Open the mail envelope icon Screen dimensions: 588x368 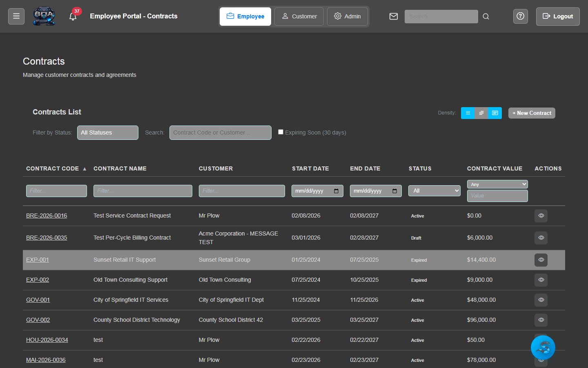point(393,16)
